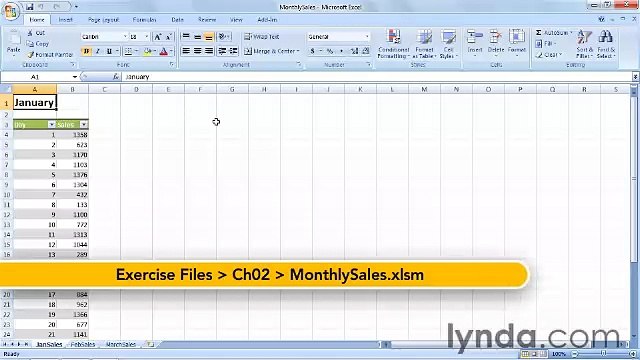
Task: Open the Font dialog launcher
Action: pos(172,64)
